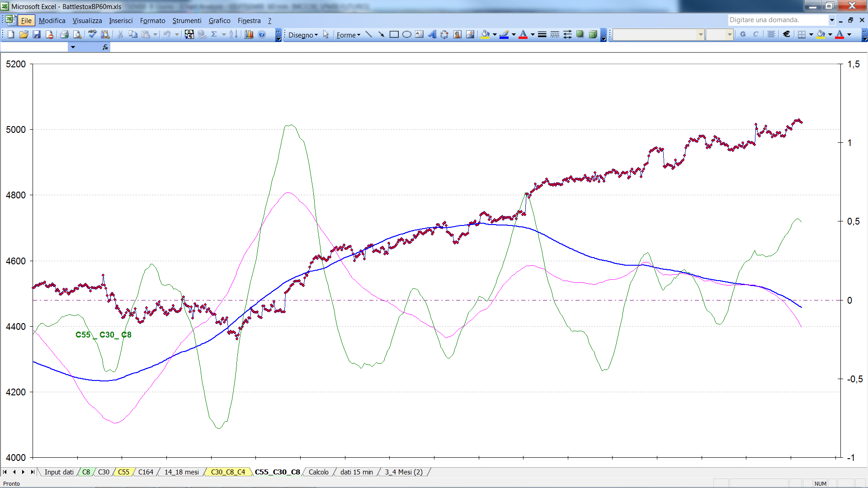The height and width of the screenshot is (488, 868).
Task: Insert picture from file icon
Action: pos(470,34)
